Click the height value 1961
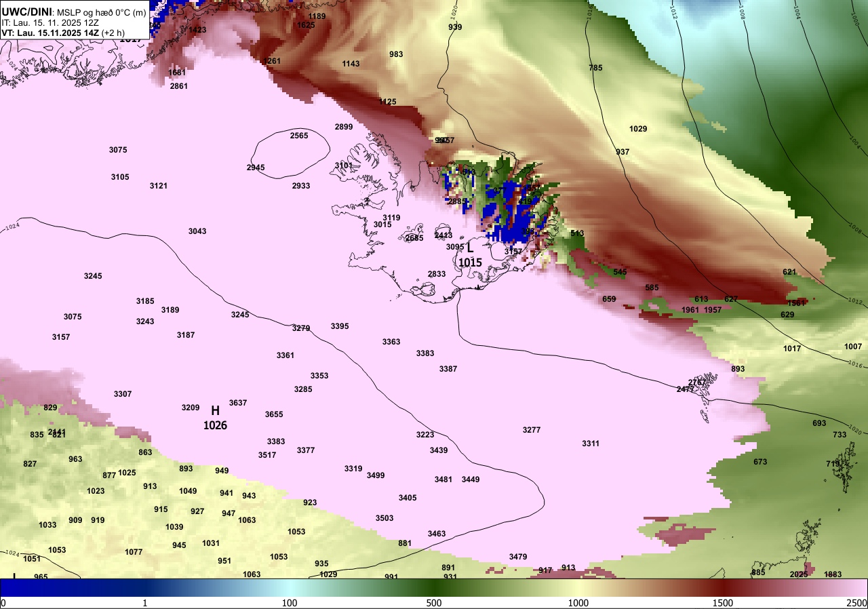Screen dimensions: 868x609 coord(690,310)
